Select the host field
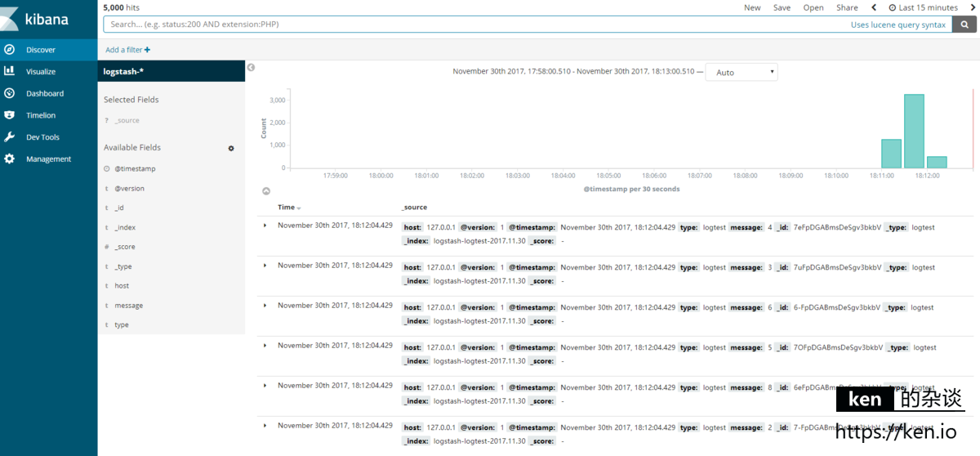This screenshot has height=456, width=980. (x=122, y=286)
